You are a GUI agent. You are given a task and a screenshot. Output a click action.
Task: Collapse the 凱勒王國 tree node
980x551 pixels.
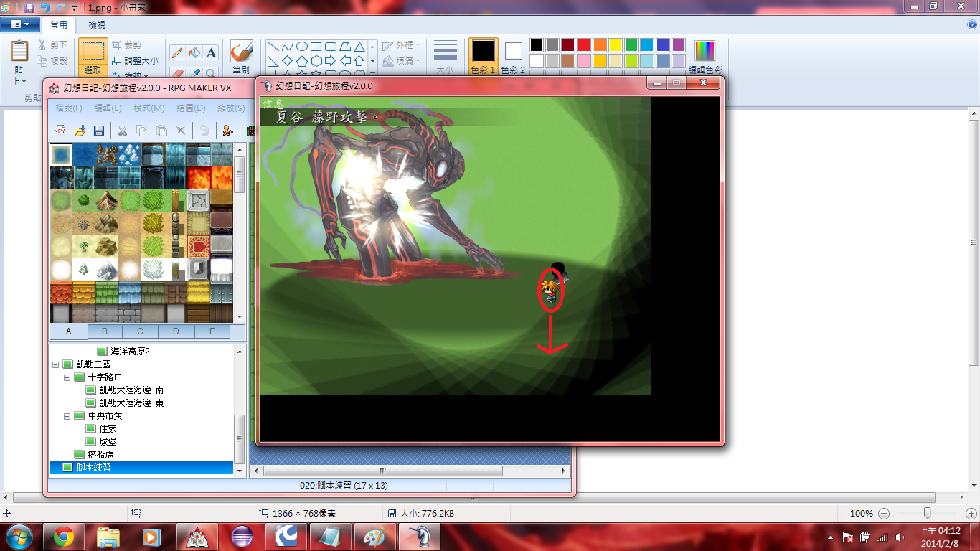tap(56, 364)
